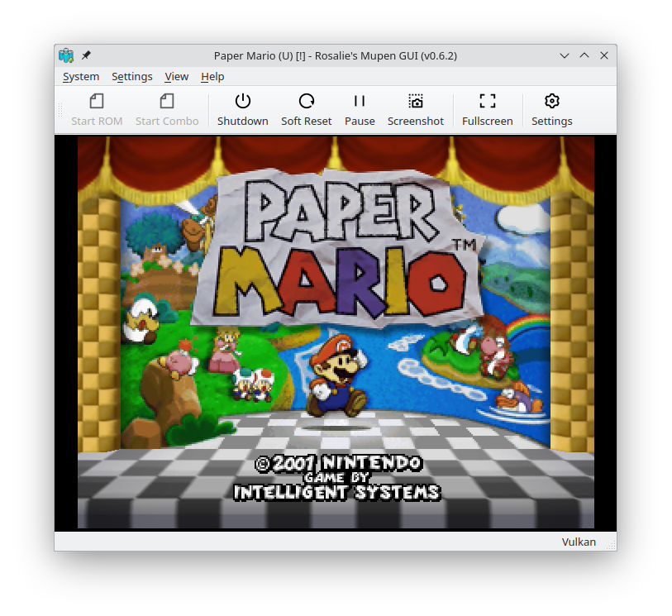The height and width of the screenshot is (616, 672).
Task: Pause the emulation
Action: click(360, 110)
